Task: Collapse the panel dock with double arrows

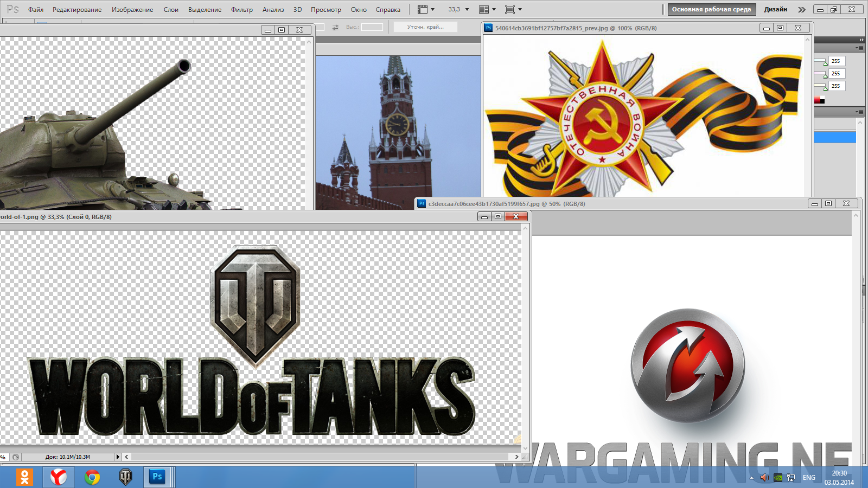Action: 861,40
